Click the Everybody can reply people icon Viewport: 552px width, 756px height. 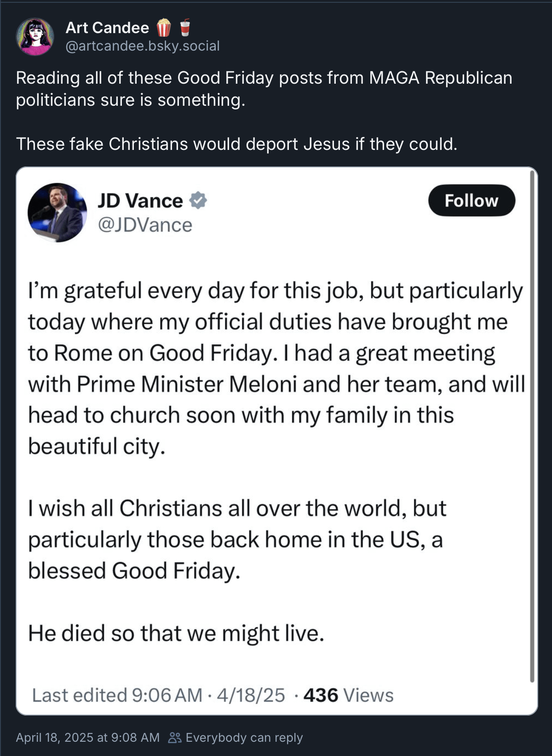(x=175, y=738)
